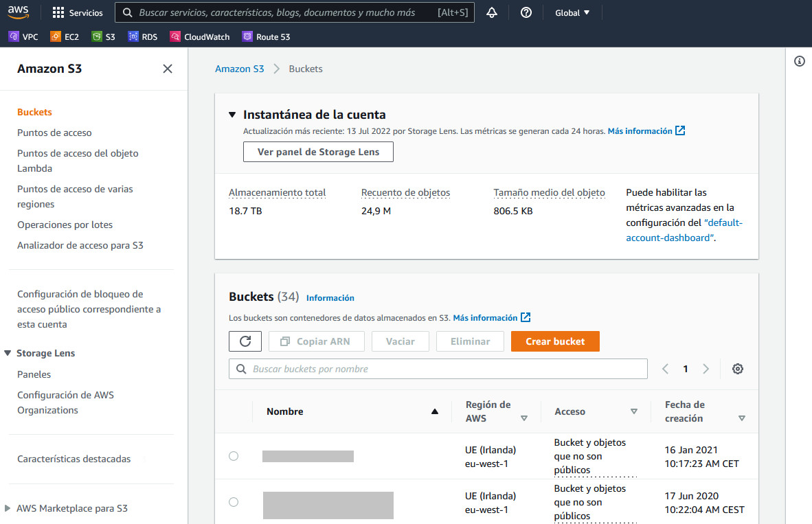Click page number 1 in pagination

(x=685, y=369)
